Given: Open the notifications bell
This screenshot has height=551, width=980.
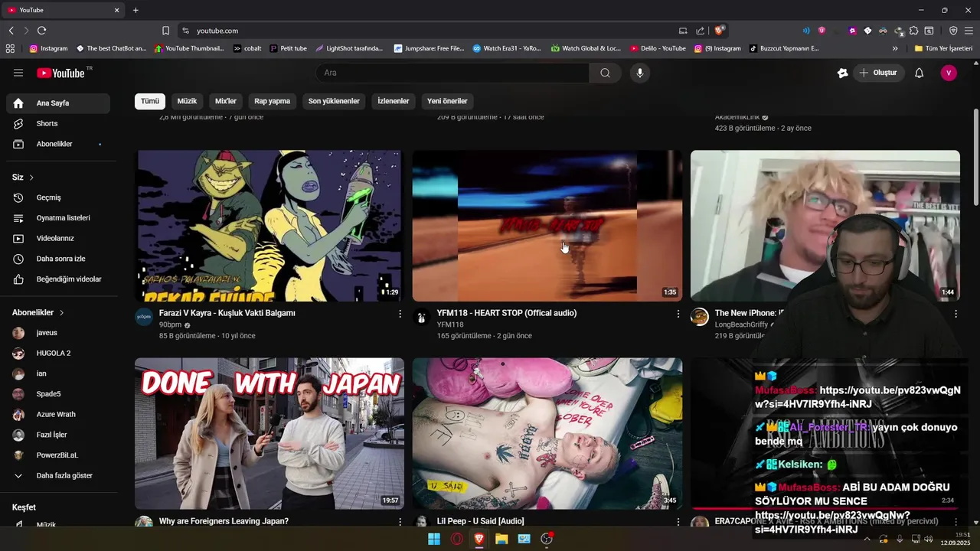Looking at the screenshot, I should coord(920,73).
